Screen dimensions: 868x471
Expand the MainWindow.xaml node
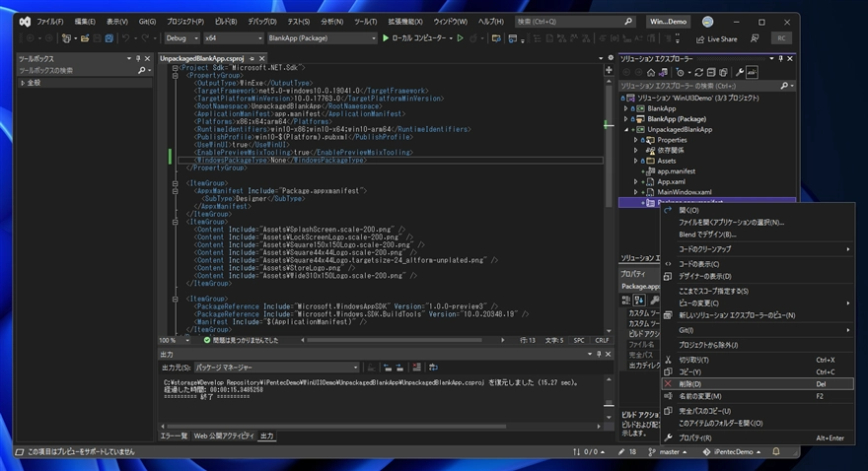[635, 192]
